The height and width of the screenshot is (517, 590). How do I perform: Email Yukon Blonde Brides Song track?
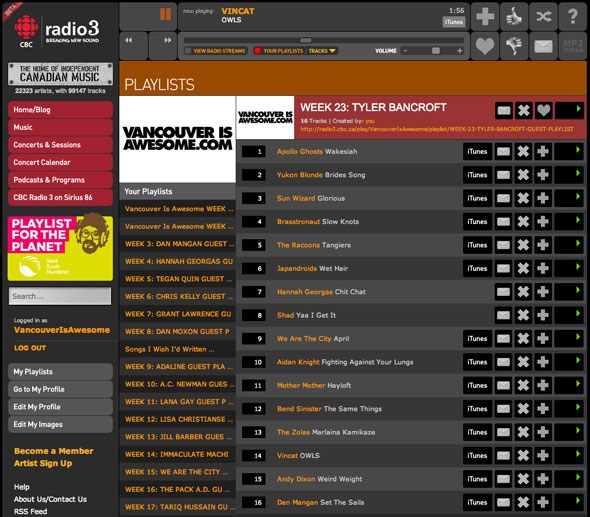coord(503,175)
